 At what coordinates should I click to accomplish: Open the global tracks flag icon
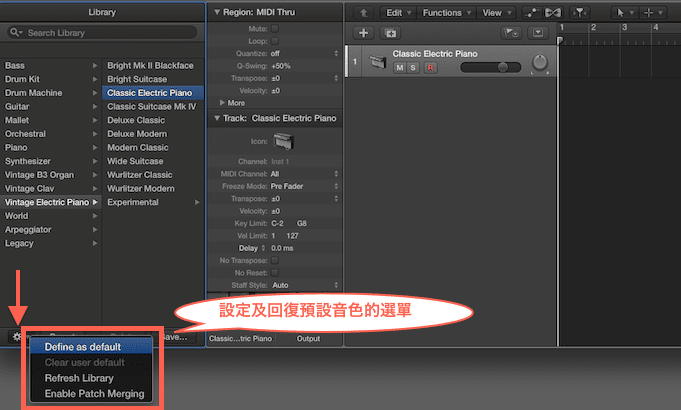(511, 33)
